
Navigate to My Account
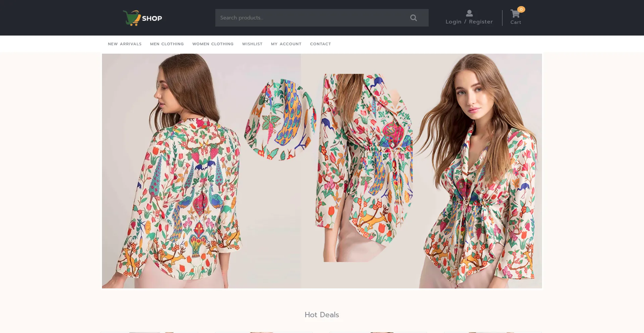coord(286,44)
